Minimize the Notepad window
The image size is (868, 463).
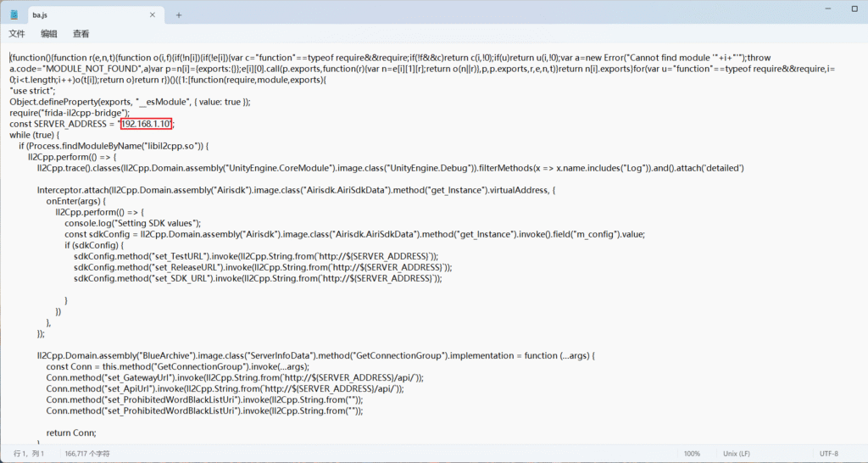click(x=829, y=8)
